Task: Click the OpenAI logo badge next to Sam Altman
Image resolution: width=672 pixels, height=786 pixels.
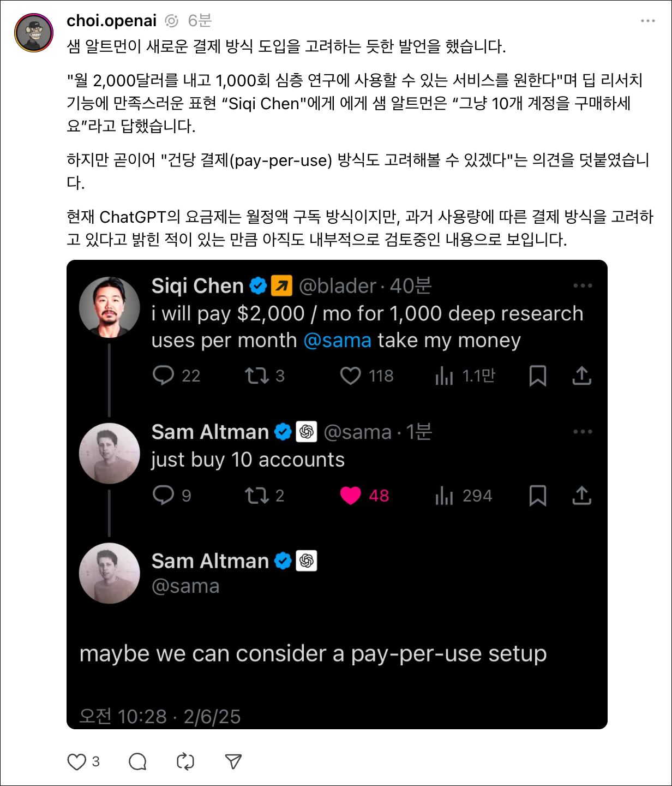Action: pos(307,432)
